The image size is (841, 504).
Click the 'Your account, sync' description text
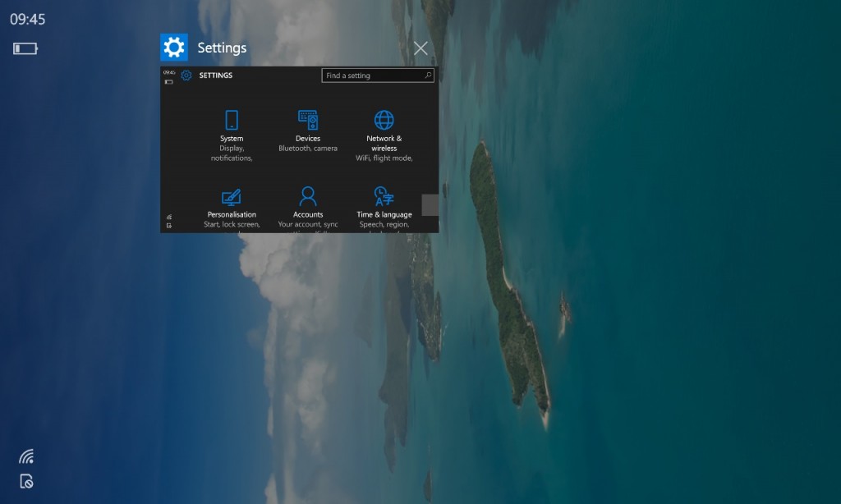pyautogui.click(x=308, y=225)
